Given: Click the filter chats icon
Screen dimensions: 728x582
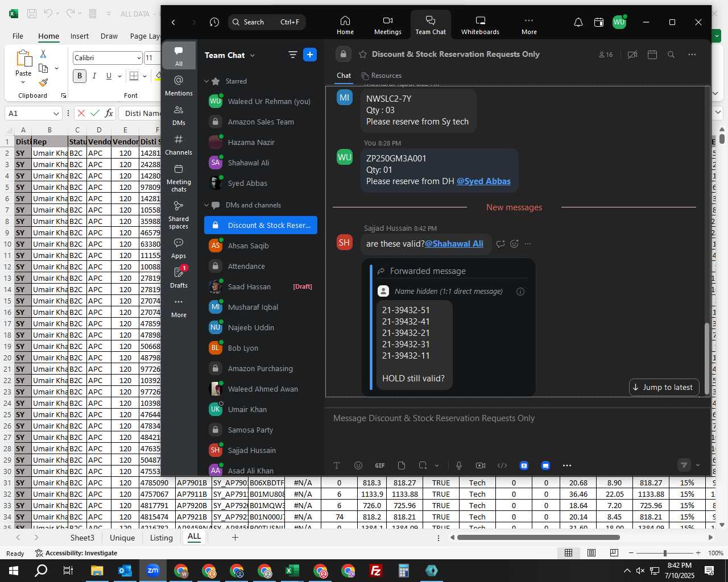Looking at the screenshot, I should (x=292, y=55).
